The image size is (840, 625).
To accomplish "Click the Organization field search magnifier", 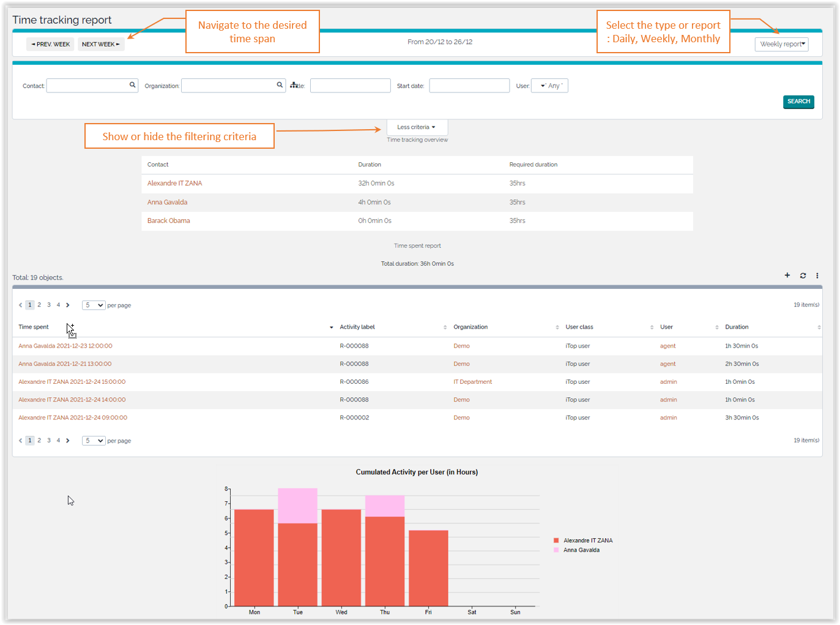I will pyautogui.click(x=280, y=85).
